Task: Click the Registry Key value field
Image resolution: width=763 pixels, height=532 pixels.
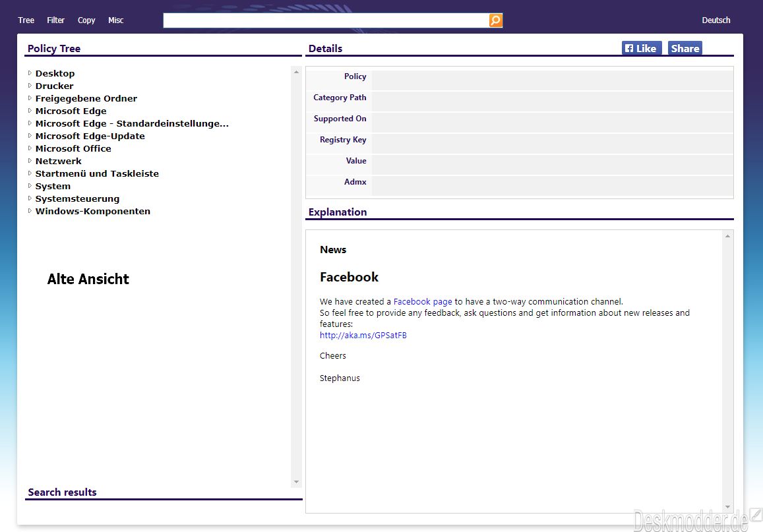Action: [x=552, y=144]
